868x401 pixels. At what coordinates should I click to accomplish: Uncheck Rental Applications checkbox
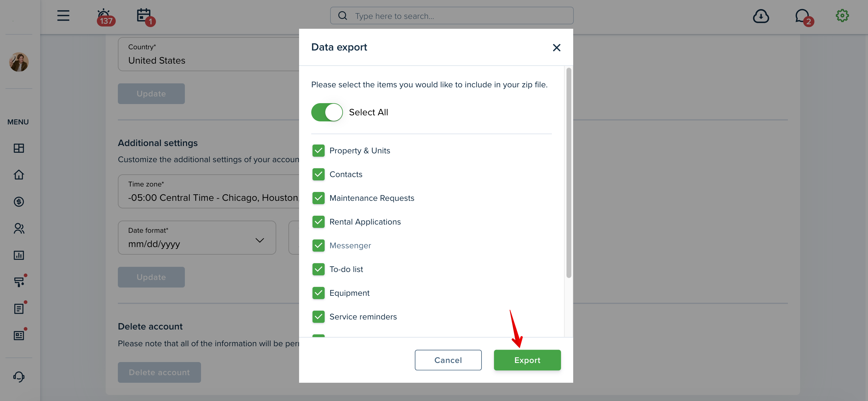(318, 222)
